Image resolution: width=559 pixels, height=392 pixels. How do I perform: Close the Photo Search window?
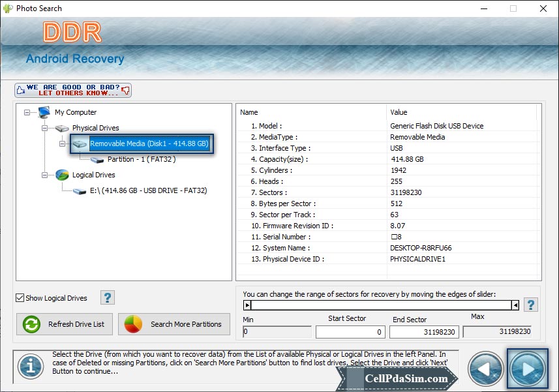[x=543, y=8]
